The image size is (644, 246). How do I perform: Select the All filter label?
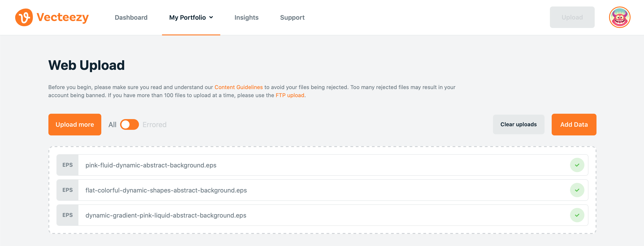[x=112, y=124]
